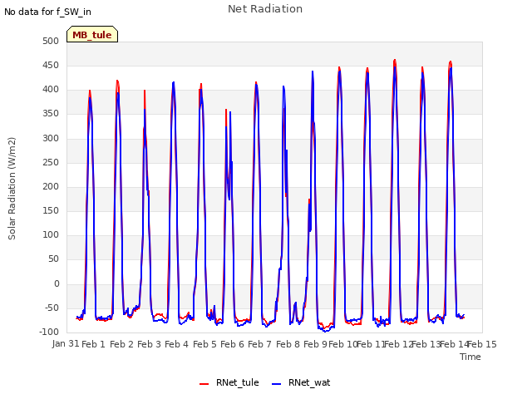Viewport: 532px width, 399px height.
Task: Select the Net Radiation chart title
Action: pyautogui.click(x=265, y=9)
